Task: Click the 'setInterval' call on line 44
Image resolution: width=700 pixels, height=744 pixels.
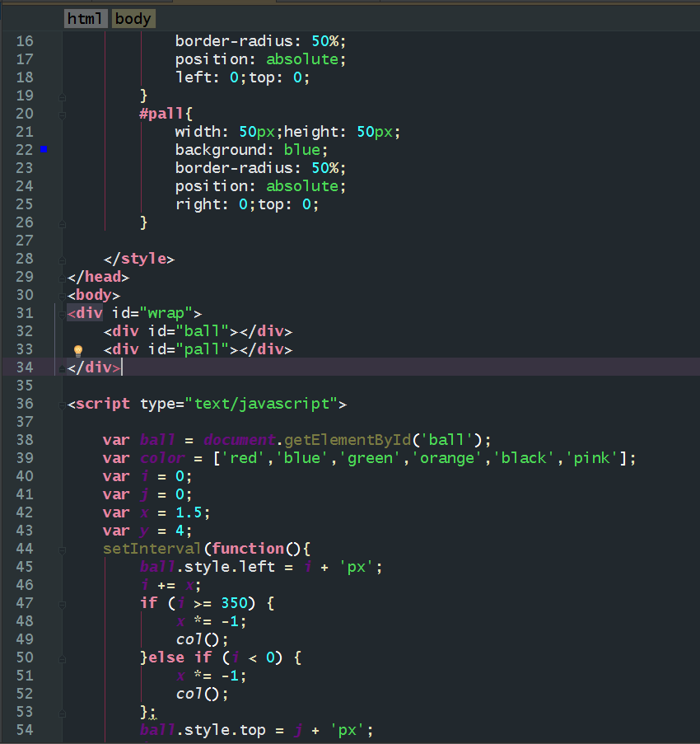Action: (152, 549)
